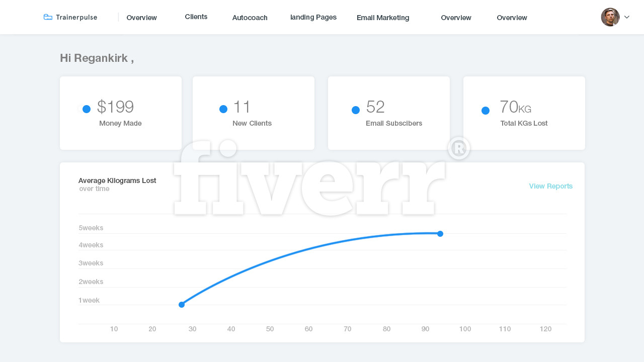The height and width of the screenshot is (362, 644).
Task: Open the user avatar profile picture
Action: (610, 17)
